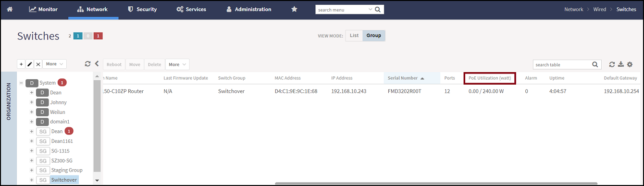Select the Weilun domain
The width and height of the screenshot is (644, 186).
tap(58, 112)
